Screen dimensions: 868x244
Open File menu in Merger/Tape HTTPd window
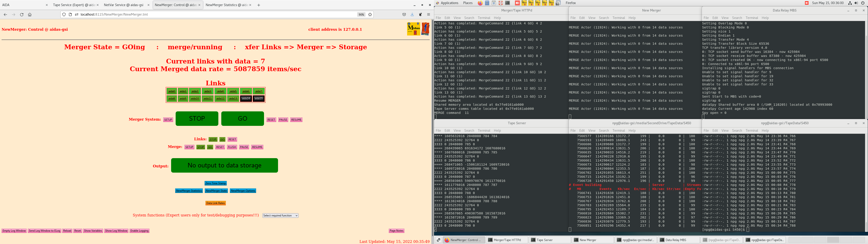coord(438,18)
